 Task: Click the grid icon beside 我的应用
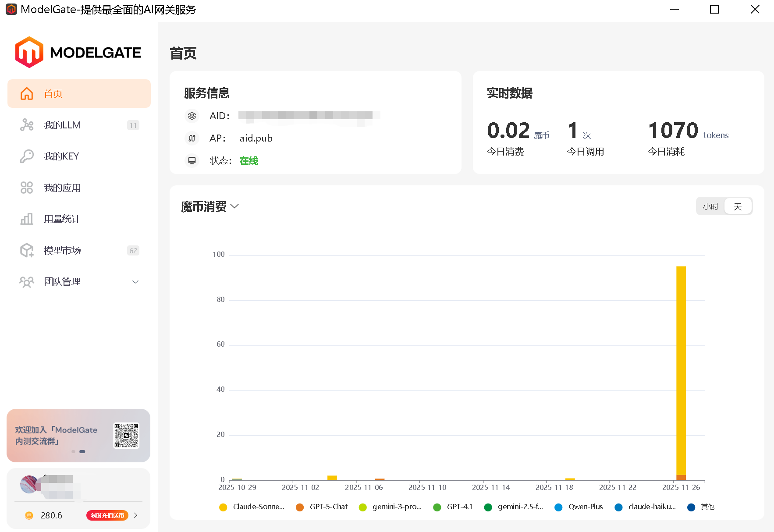(x=26, y=188)
